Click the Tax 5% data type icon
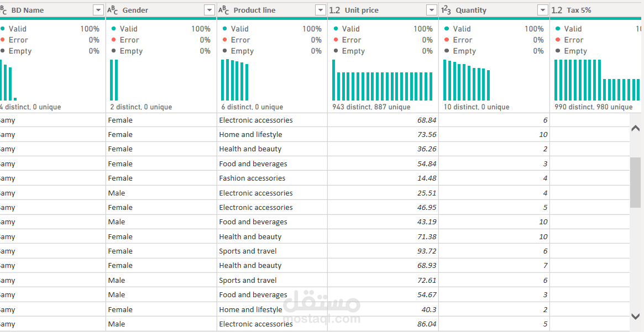 (557, 10)
